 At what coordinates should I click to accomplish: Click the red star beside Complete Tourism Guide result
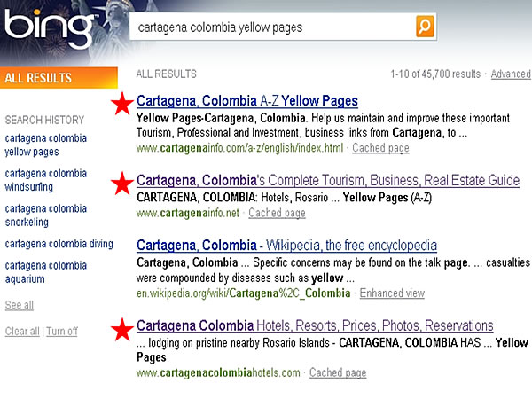point(121,183)
